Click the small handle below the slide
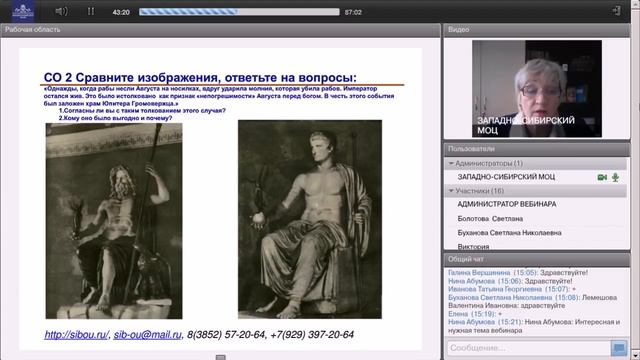Screen dimensions: 640x360 (220, 358)
